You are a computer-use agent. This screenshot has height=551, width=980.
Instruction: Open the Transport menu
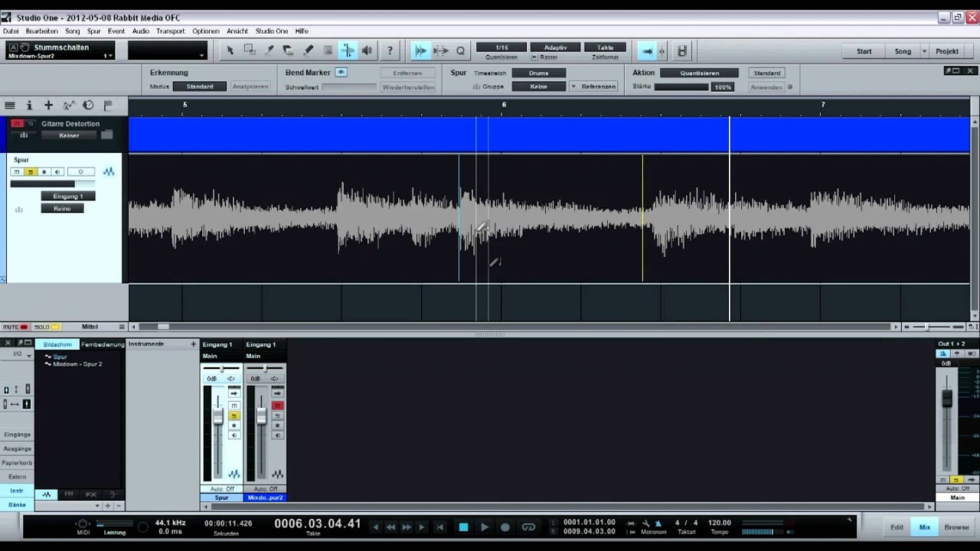(x=171, y=31)
